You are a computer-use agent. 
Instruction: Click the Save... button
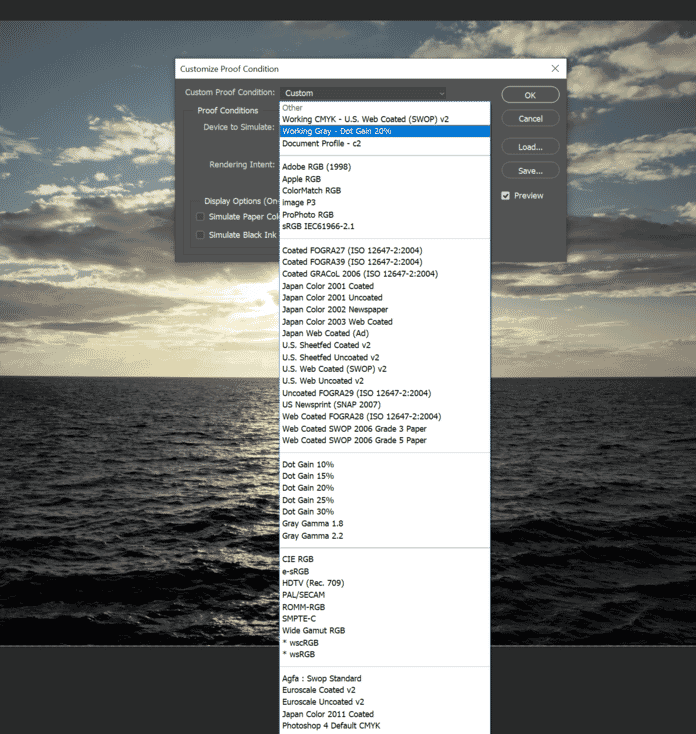(530, 171)
